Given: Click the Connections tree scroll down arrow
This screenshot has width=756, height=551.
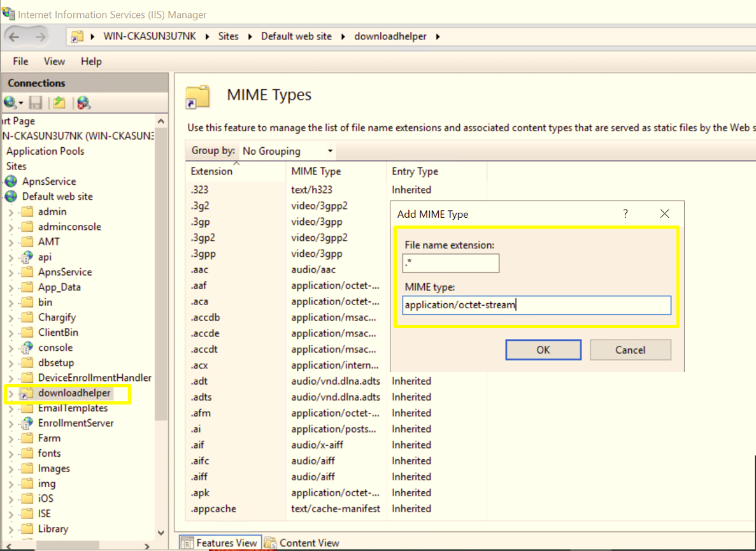Looking at the screenshot, I should (160, 533).
